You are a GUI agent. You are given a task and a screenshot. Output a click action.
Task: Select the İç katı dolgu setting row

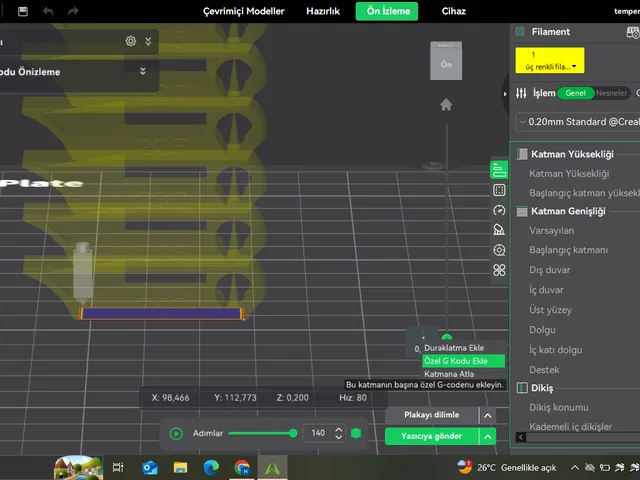[556, 350]
